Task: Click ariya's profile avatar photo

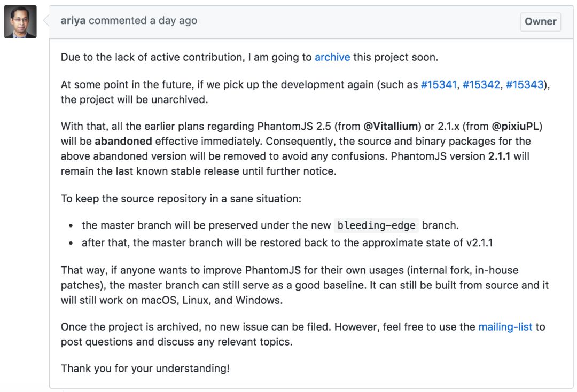Action: click(20, 22)
